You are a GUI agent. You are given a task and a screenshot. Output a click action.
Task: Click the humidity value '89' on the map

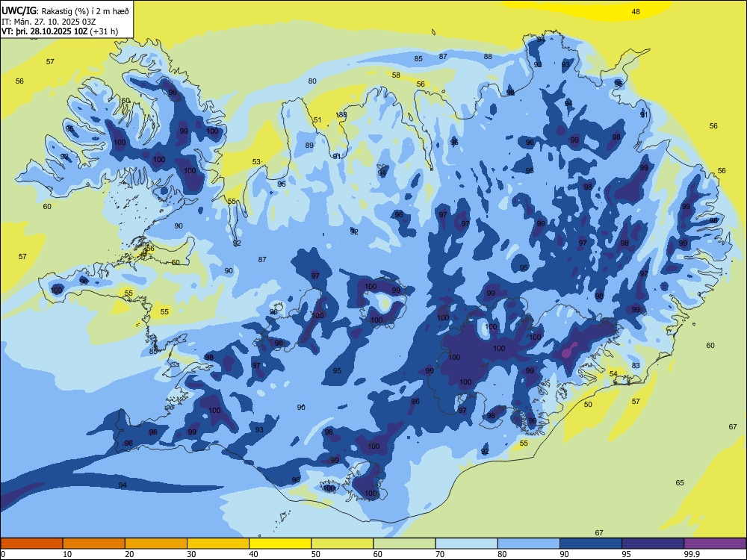pos(310,146)
